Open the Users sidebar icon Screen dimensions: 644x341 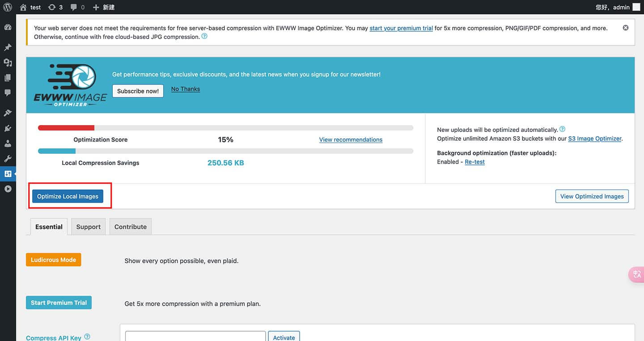8,144
